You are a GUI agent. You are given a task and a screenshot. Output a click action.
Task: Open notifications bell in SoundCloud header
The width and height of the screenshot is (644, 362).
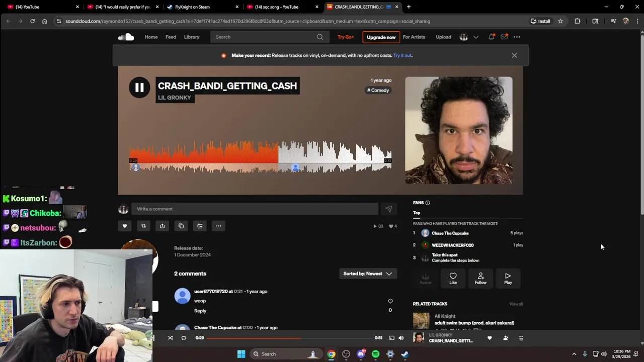point(491,37)
